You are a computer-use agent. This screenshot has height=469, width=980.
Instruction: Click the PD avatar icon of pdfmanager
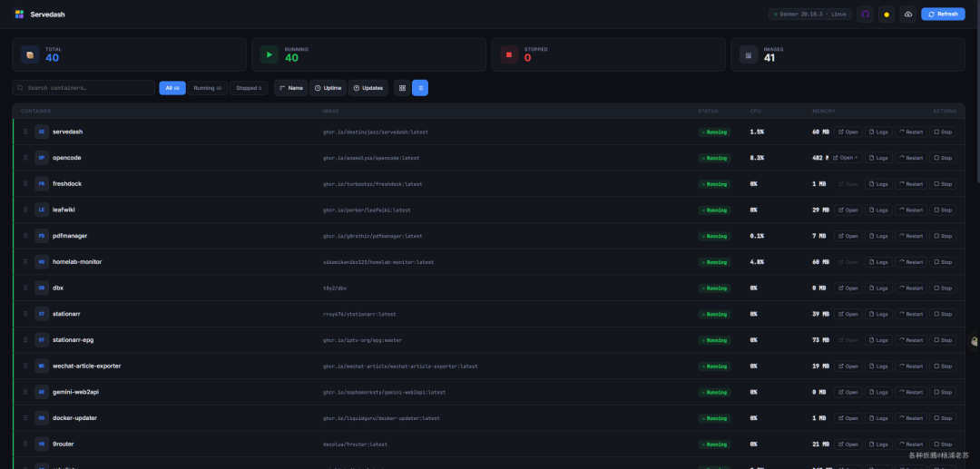click(x=41, y=236)
